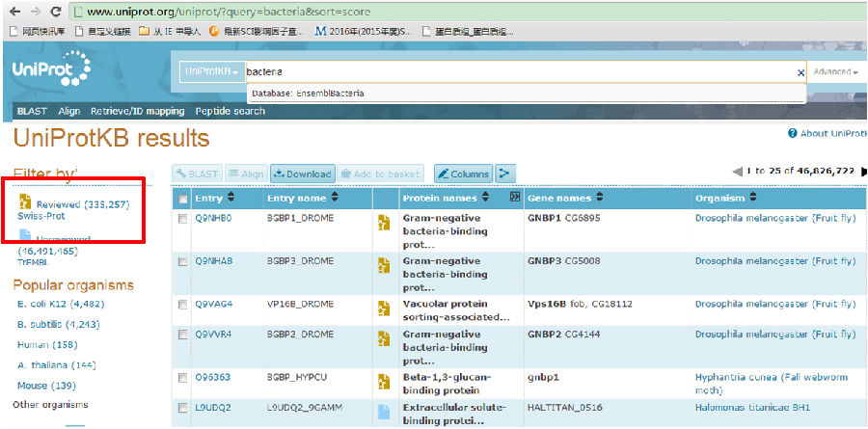Click the Download button
The height and width of the screenshot is (429, 868).
pos(303,174)
